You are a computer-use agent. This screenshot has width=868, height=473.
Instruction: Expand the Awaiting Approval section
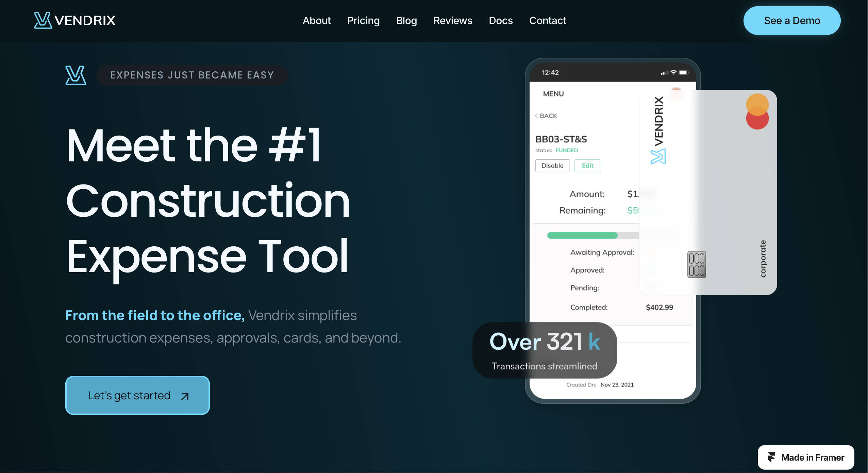602,252
